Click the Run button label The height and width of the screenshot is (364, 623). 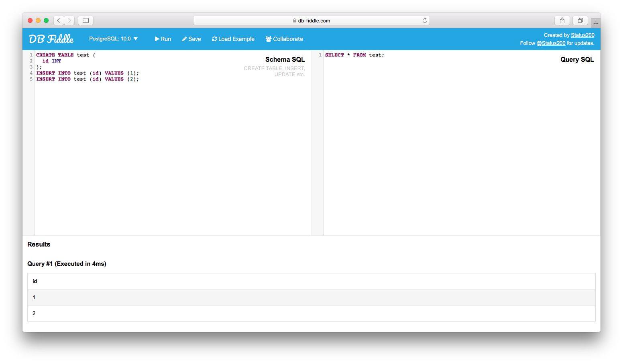(x=165, y=39)
